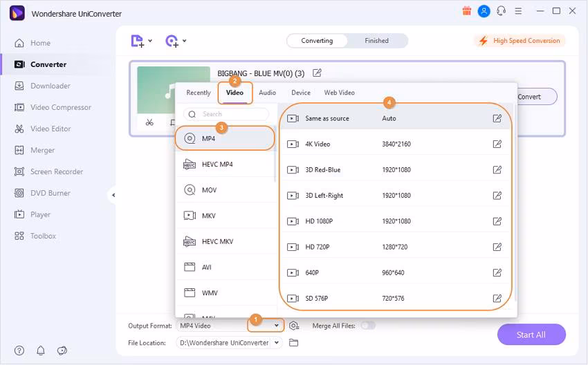Open the help question mark icon
The image size is (588, 365).
(19, 350)
